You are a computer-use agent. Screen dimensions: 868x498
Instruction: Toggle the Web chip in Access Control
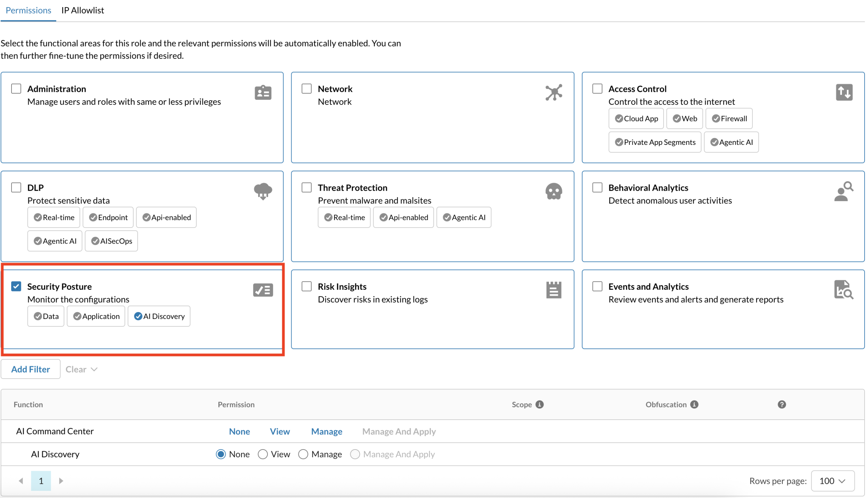[x=685, y=118]
